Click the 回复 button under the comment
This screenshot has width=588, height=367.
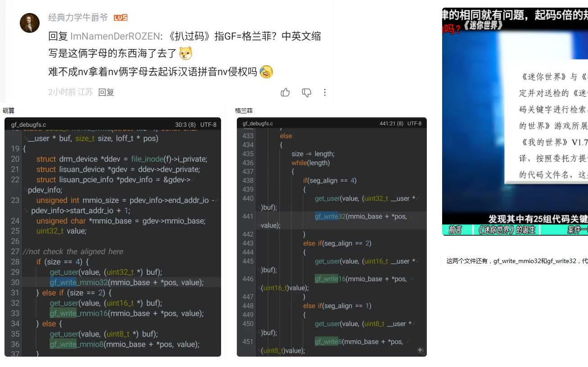coord(106,92)
